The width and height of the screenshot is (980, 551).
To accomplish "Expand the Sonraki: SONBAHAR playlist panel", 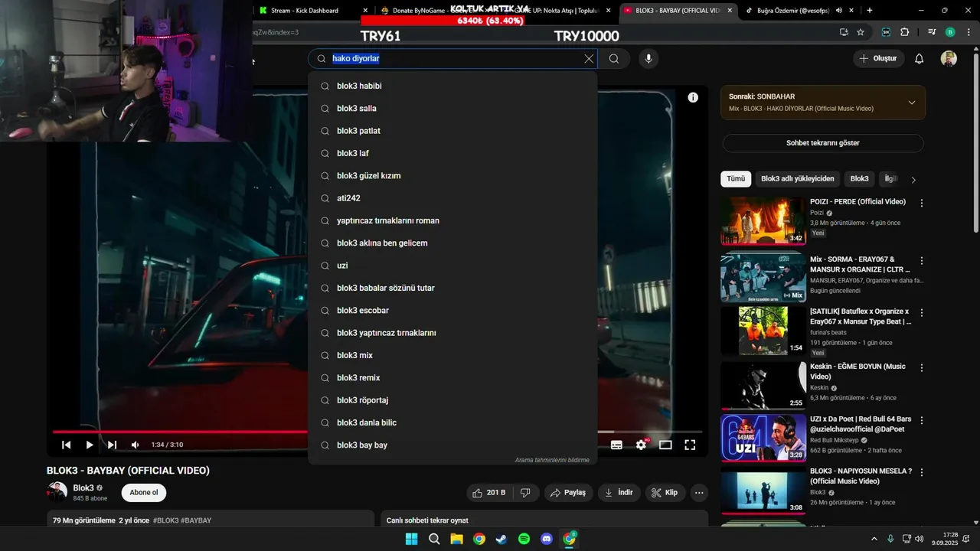I will click(912, 103).
